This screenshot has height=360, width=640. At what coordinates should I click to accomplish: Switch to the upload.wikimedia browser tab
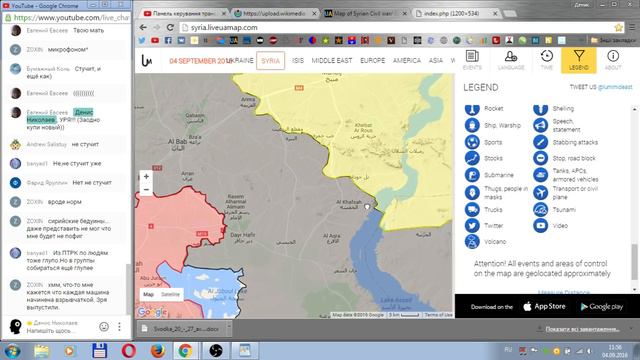(274, 13)
